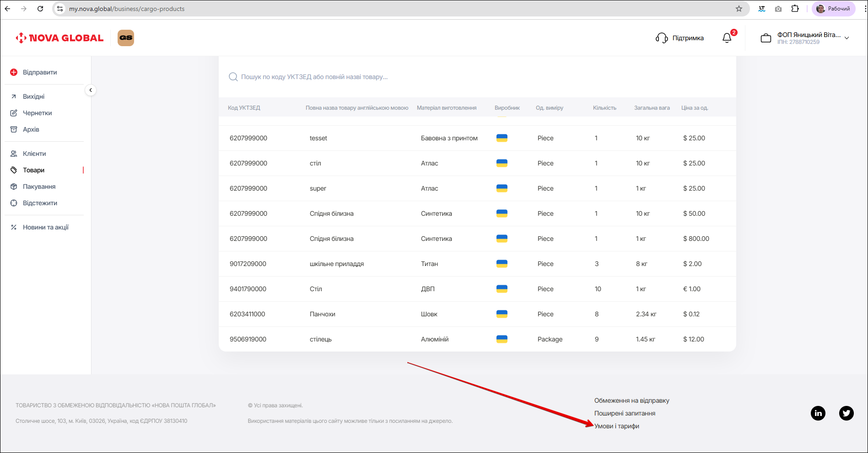Screen dimensions: 868x453
Task: Click the camera screenshot extension icon
Action: (x=778, y=9)
